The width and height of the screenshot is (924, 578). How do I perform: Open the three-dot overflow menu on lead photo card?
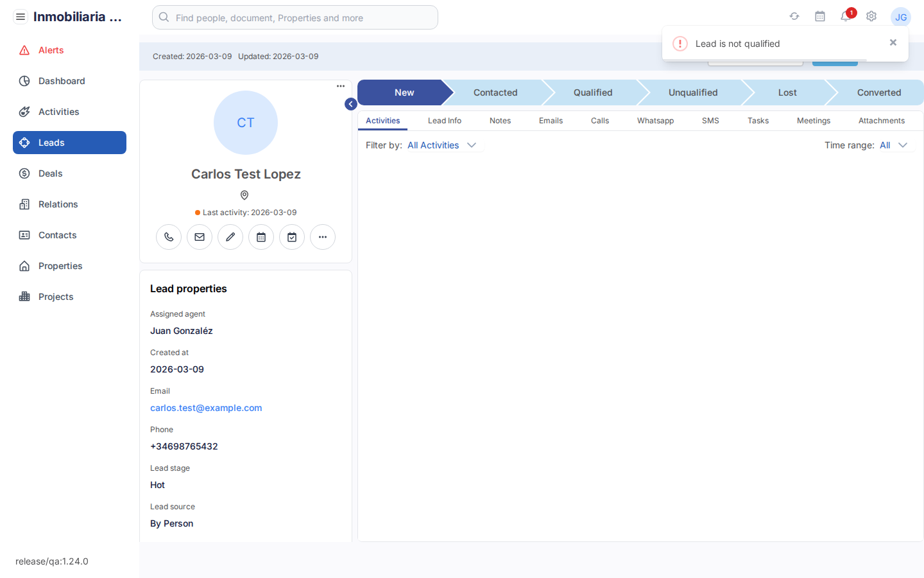coord(340,85)
